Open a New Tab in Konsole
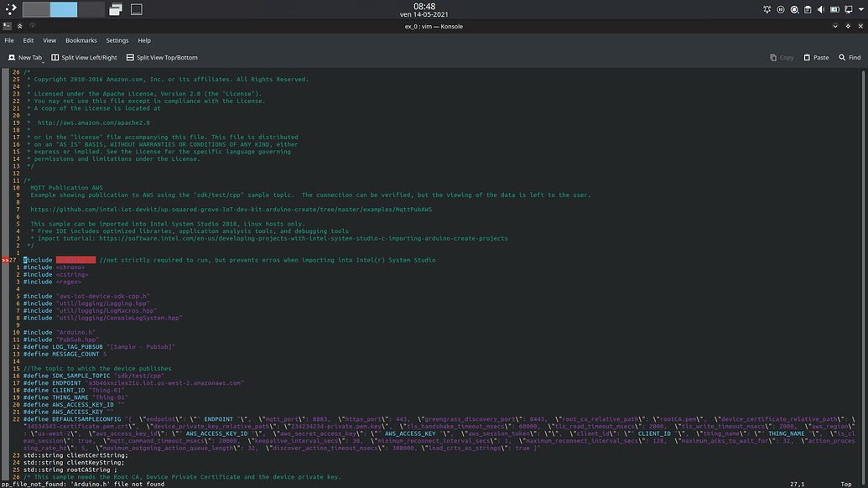 pos(24,57)
